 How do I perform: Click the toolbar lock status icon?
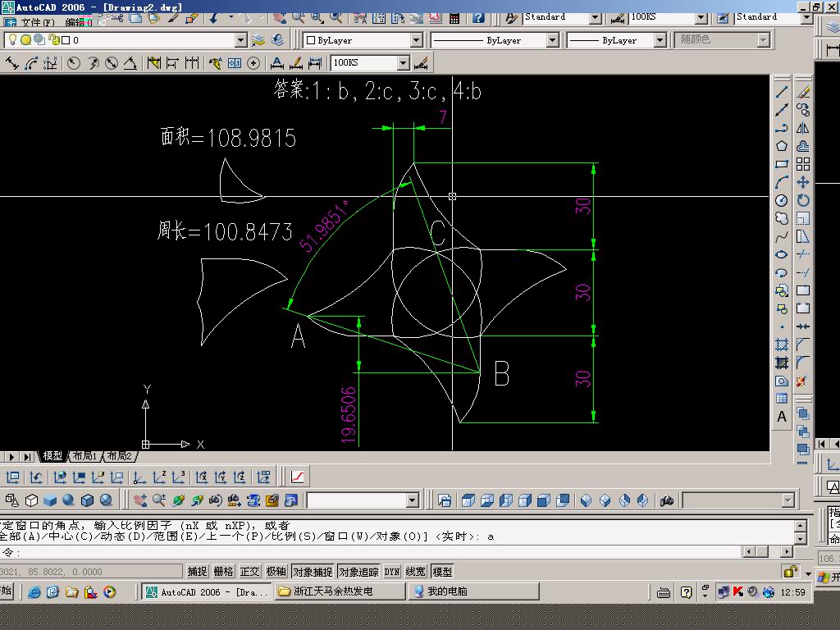coord(790,572)
